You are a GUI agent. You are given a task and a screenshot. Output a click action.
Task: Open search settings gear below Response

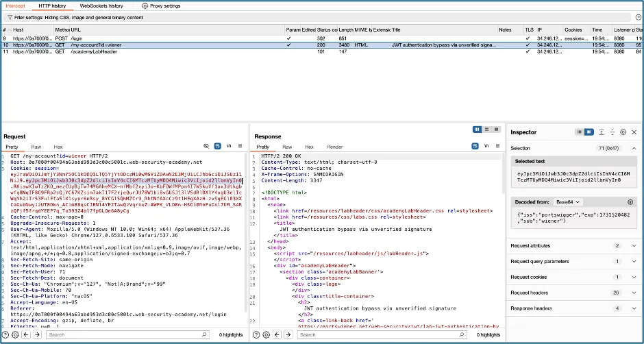pyautogui.click(x=266, y=334)
